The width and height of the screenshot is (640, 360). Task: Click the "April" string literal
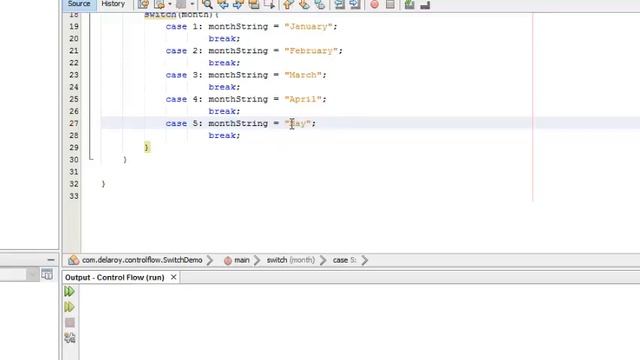[303, 99]
